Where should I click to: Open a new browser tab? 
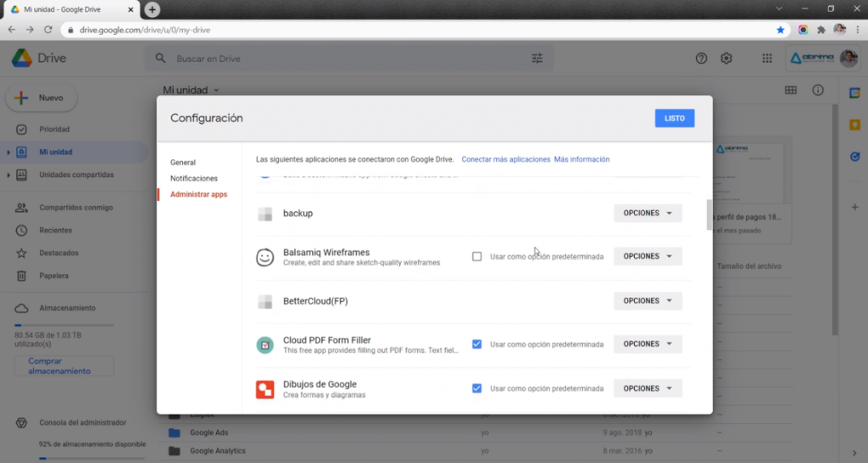153,9
